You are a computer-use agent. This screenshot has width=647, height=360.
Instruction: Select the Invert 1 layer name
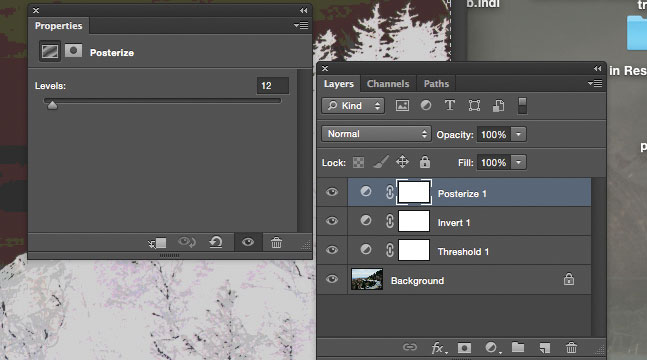pyautogui.click(x=454, y=223)
